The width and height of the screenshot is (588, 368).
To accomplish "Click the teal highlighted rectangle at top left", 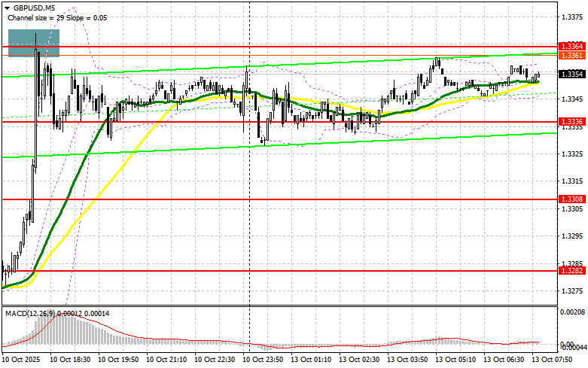I will point(33,43).
